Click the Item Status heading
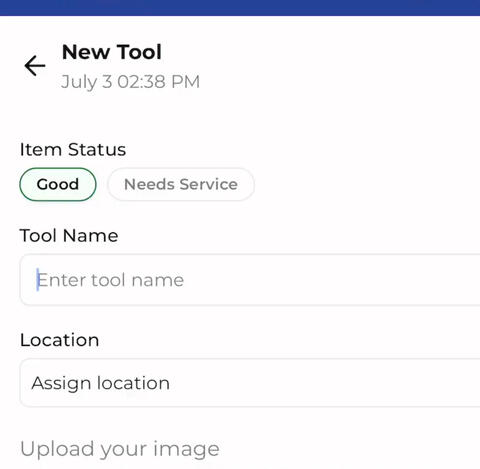Image resolution: width=480 pixels, height=469 pixels. point(73,149)
